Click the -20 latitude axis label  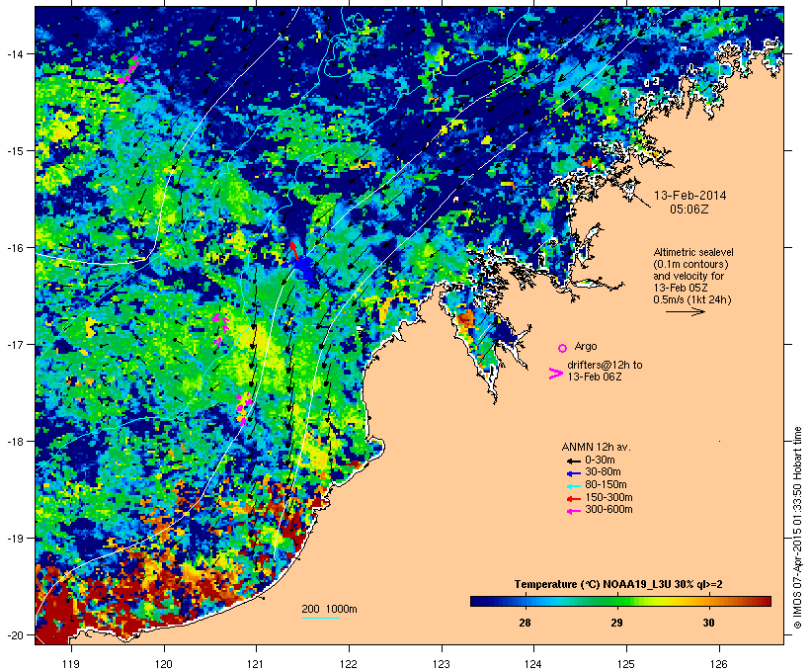(x=14, y=635)
